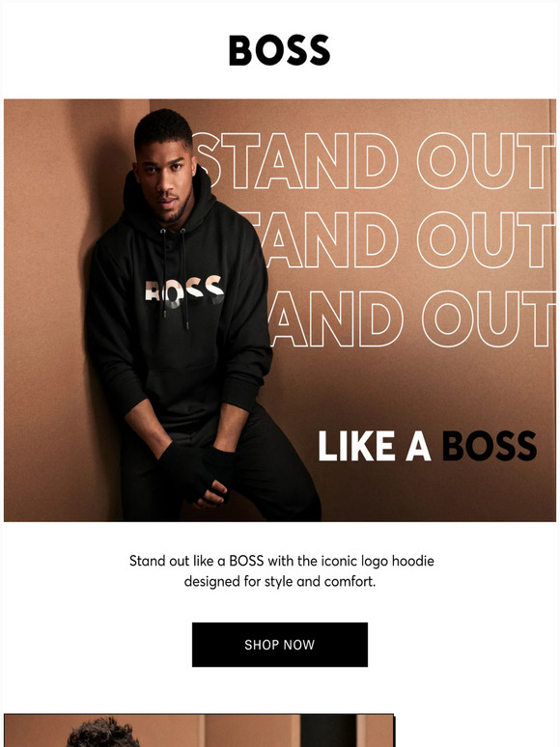Click the model's black fingerless gloves
560x747 pixels.
point(196,472)
